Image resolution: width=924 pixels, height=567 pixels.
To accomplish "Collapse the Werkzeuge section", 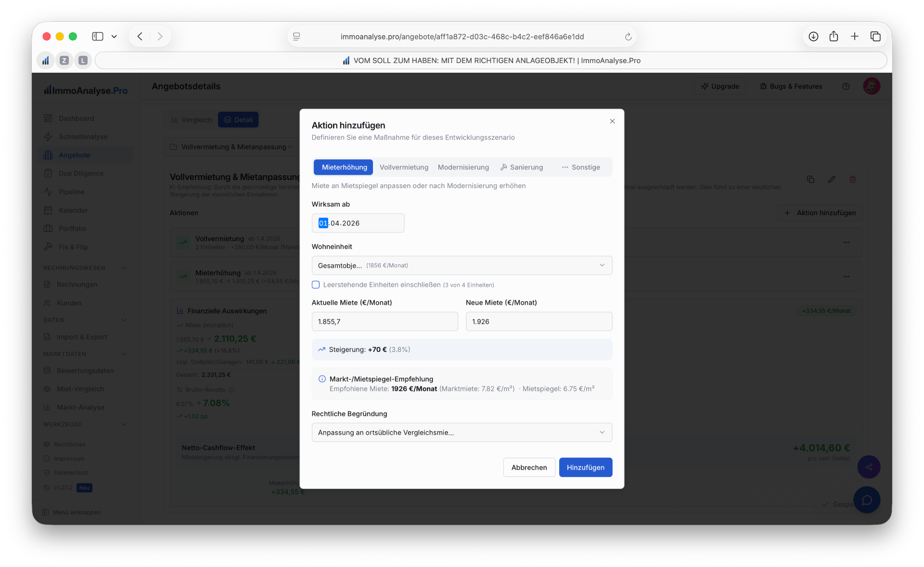I will click(124, 425).
